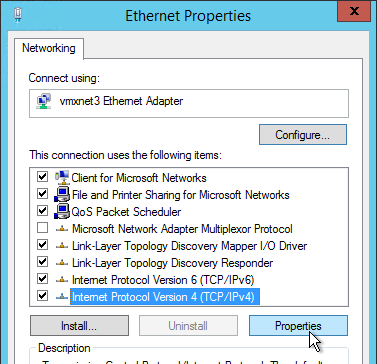Click the Install button
The width and height of the screenshot is (377, 364).
pyautogui.click(x=79, y=326)
